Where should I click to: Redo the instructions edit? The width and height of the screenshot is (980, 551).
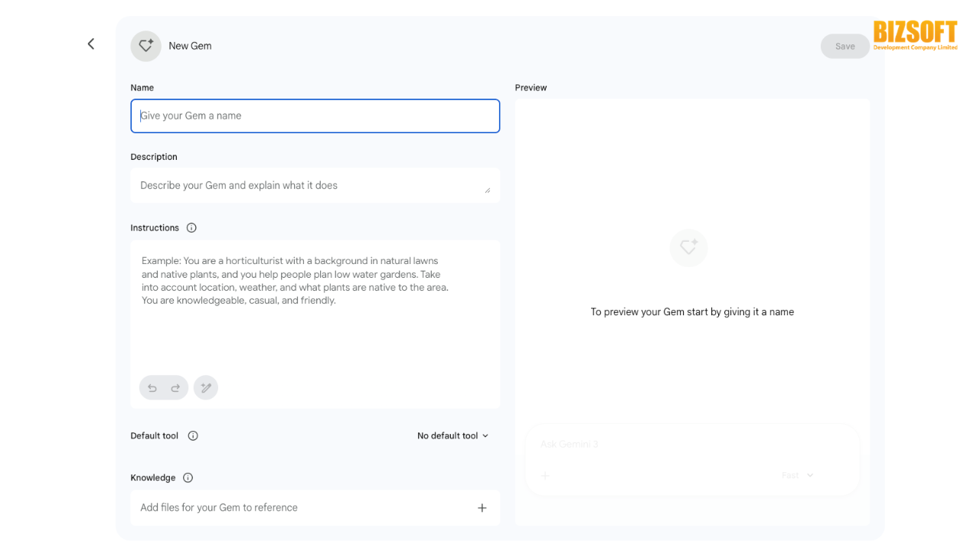175,388
